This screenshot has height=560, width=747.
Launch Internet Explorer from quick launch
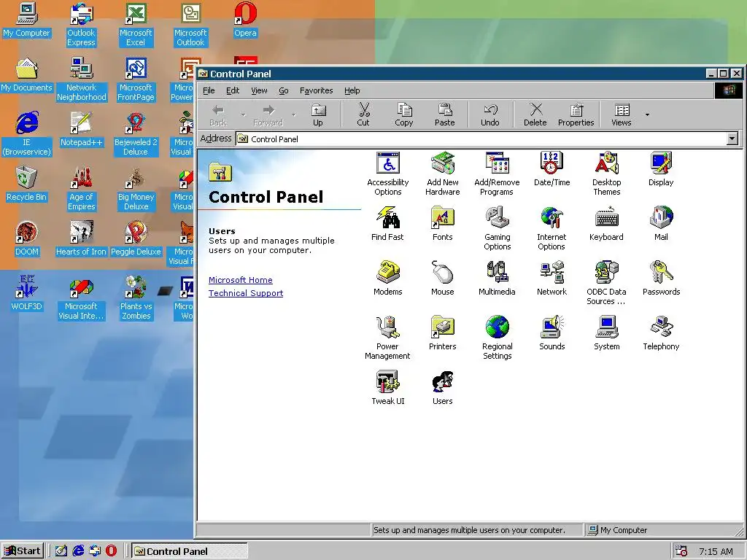tap(78, 551)
